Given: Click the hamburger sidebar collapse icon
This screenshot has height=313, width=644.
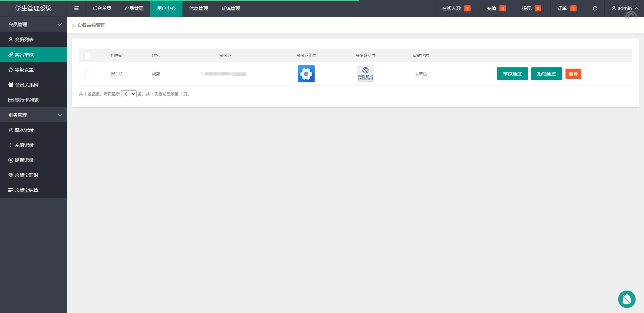Looking at the screenshot, I should [x=76, y=8].
